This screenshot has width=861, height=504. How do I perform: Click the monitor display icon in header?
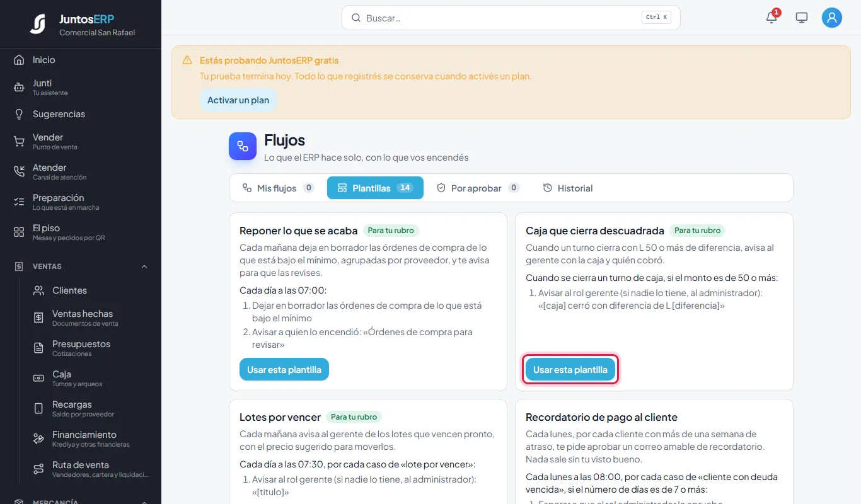[802, 18]
